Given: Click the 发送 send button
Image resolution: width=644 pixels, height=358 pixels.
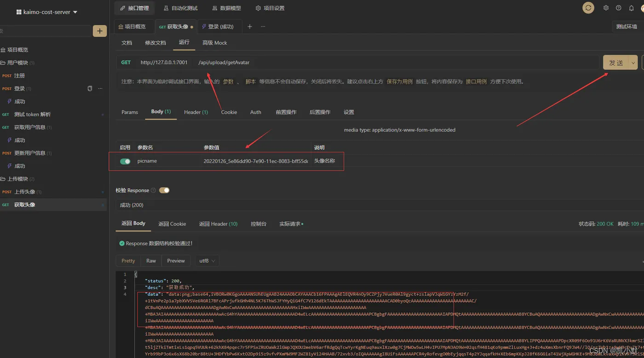Looking at the screenshot, I should coord(616,63).
